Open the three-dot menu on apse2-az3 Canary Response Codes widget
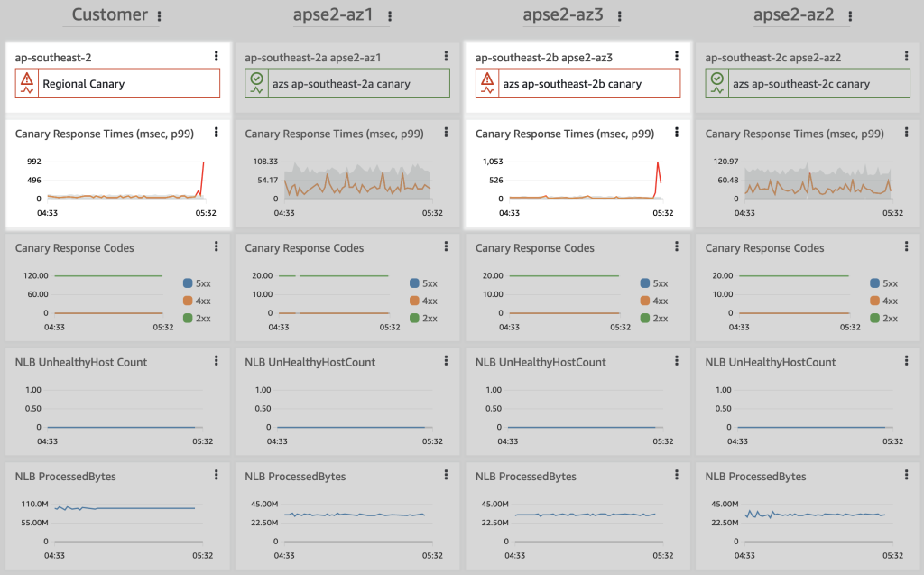 click(x=676, y=246)
